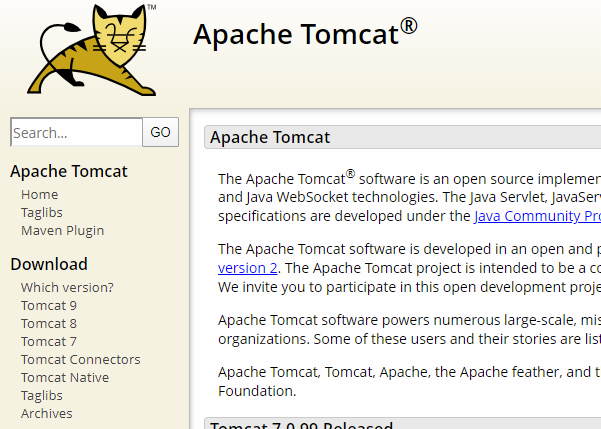Go to Tomcat 9 download
Screen dimensions: 601x429
[49, 305]
